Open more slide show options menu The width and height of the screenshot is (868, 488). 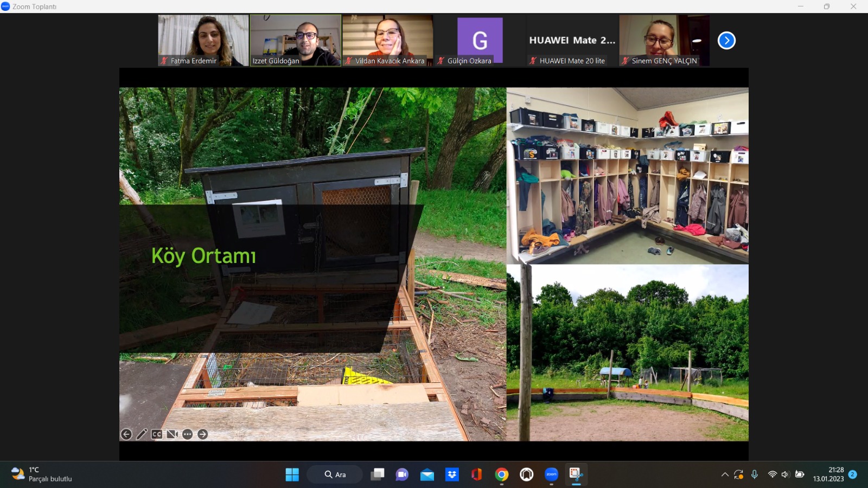point(187,434)
